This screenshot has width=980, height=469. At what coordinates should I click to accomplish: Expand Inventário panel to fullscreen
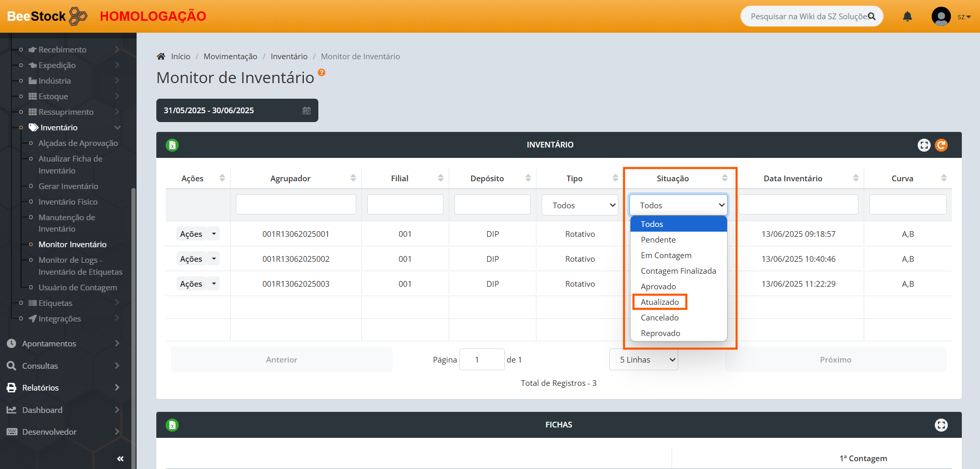(x=924, y=145)
